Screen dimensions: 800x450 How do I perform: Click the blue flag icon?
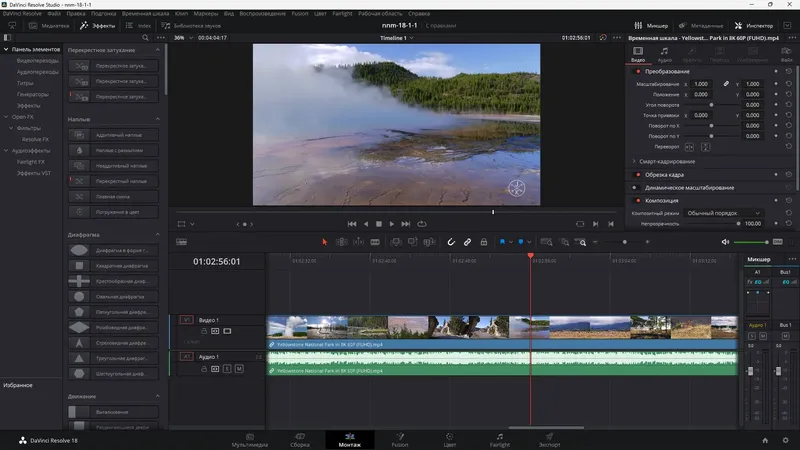pyautogui.click(x=502, y=241)
